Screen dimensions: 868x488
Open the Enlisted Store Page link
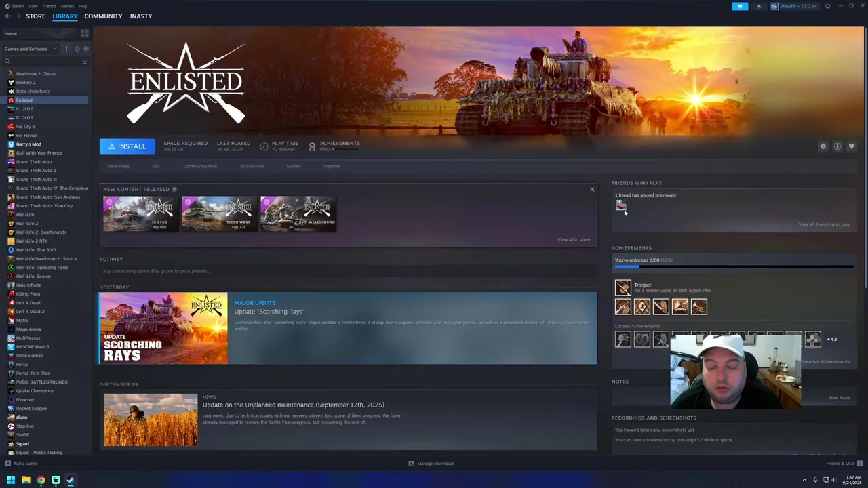[x=118, y=166]
